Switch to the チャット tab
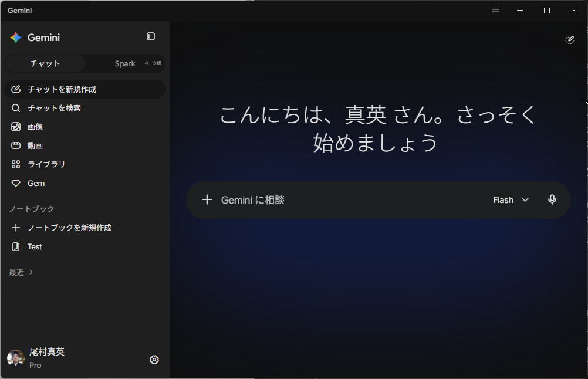Screen dimensions: 588x379 (x=45, y=63)
